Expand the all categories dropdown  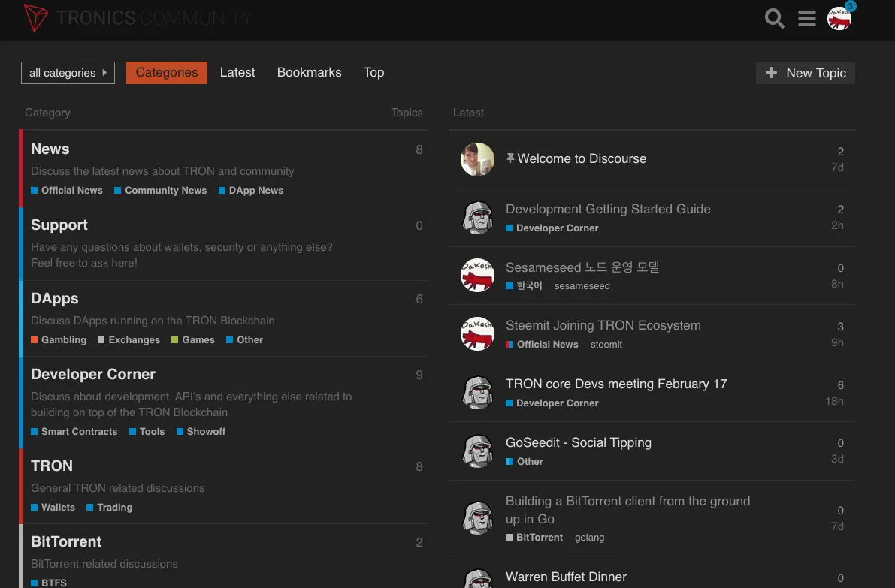point(68,72)
